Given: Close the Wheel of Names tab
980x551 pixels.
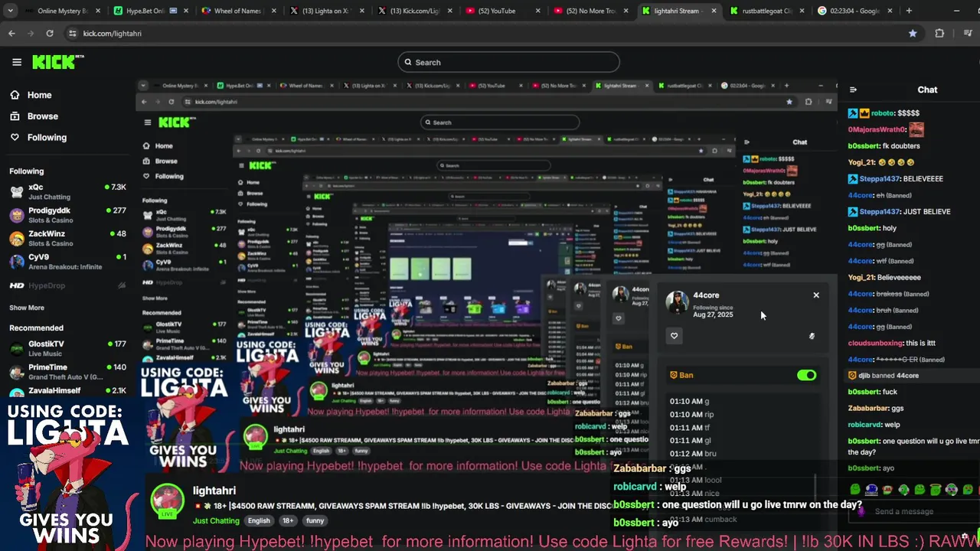Looking at the screenshot, I should [275, 11].
